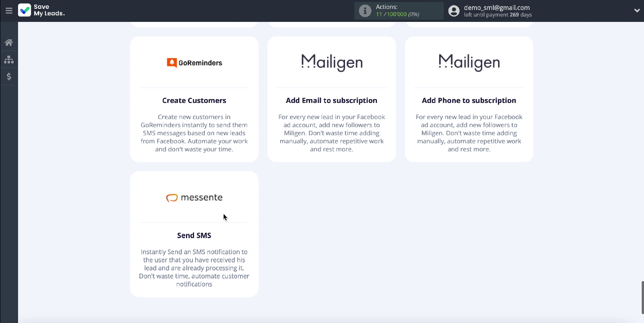644x323 pixels.
Task: Click the Mailigen logo above Add Phone
Action: [x=469, y=63]
